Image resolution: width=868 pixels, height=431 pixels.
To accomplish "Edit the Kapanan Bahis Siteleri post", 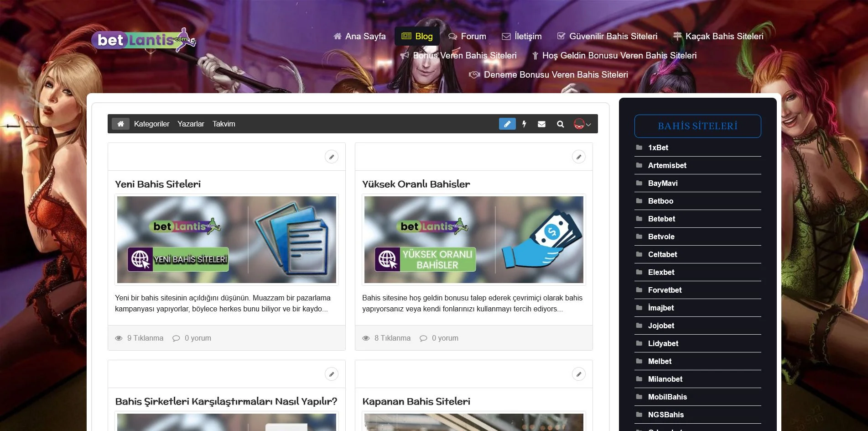I will coord(579,374).
